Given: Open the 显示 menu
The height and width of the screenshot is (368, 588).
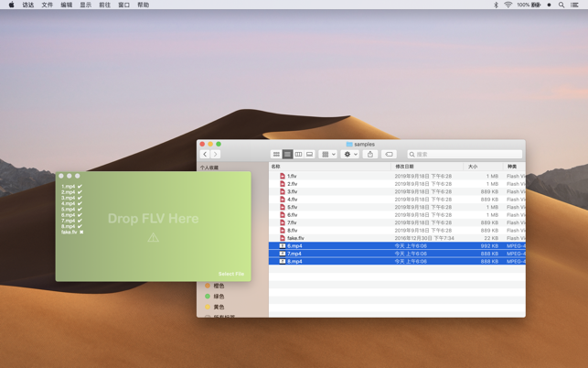Looking at the screenshot, I should [85, 5].
